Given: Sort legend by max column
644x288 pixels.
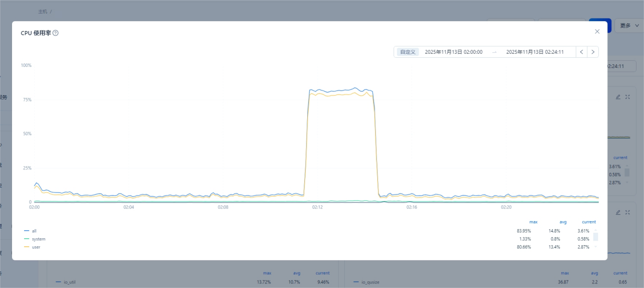Looking at the screenshot, I should pos(533,222).
